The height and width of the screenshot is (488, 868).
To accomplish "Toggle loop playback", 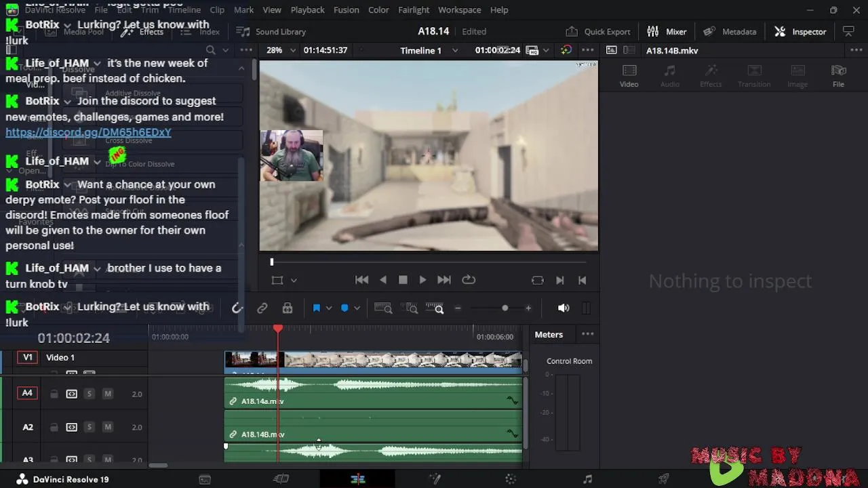I will pyautogui.click(x=469, y=280).
